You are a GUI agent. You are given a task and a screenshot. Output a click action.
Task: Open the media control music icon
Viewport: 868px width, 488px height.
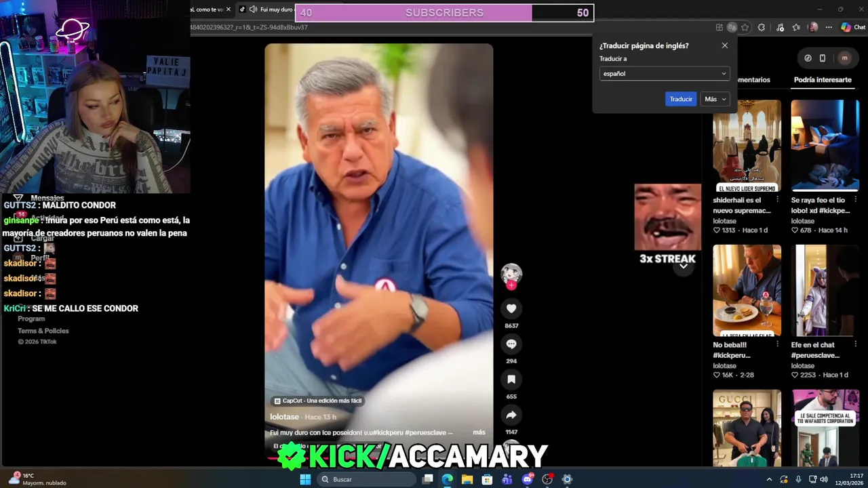781,28
